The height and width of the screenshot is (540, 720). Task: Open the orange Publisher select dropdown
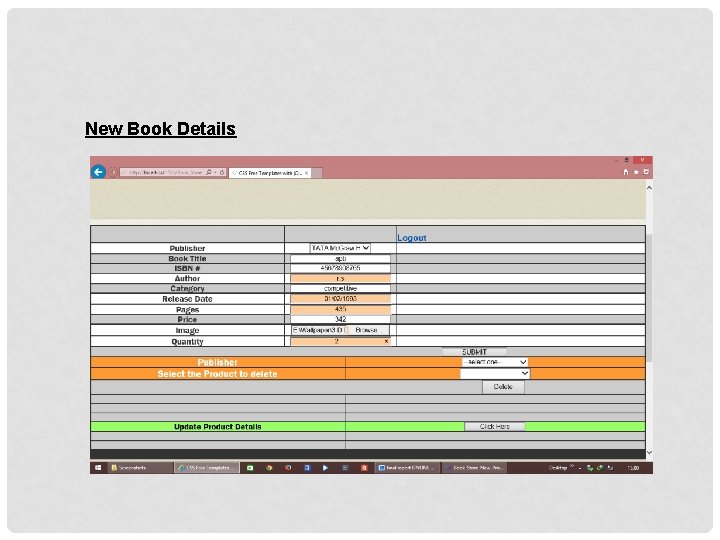coord(495,362)
